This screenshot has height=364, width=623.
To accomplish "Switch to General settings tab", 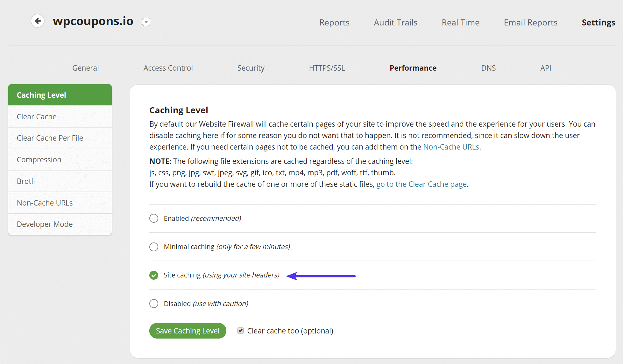I will pyautogui.click(x=85, y=67).
